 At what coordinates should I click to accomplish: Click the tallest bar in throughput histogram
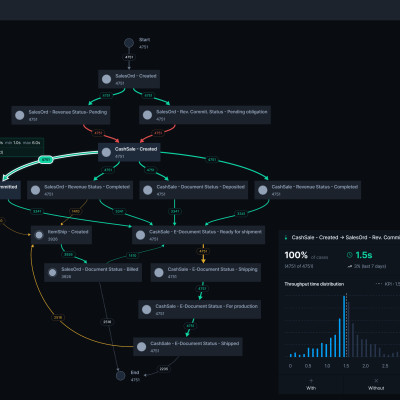[x=344, y=326]
